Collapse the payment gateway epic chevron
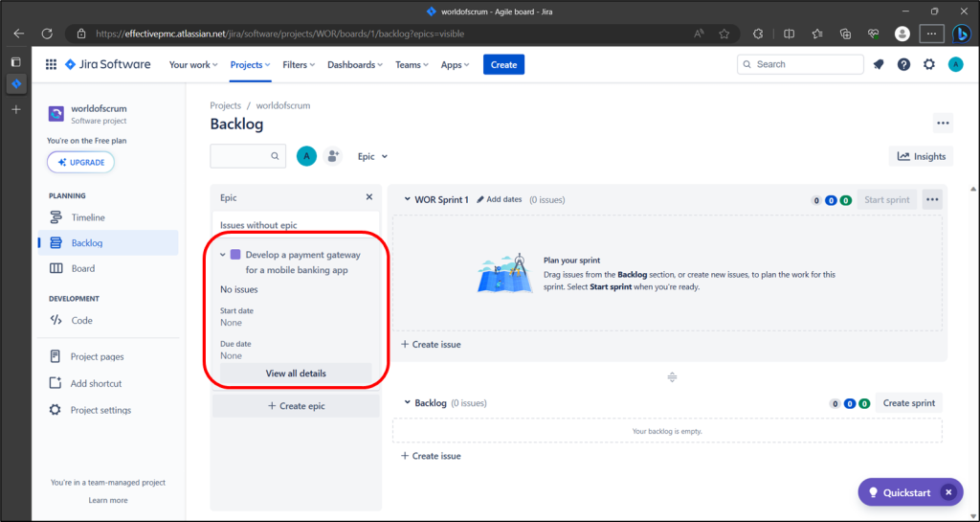Image resolution: width=980 pixels, height=522 pixels. coord(223,255)
